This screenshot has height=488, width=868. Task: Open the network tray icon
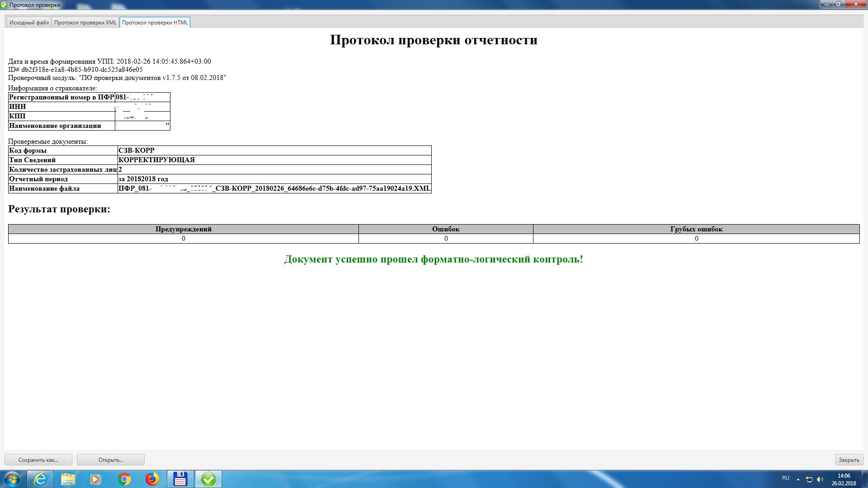coord(809,479)
